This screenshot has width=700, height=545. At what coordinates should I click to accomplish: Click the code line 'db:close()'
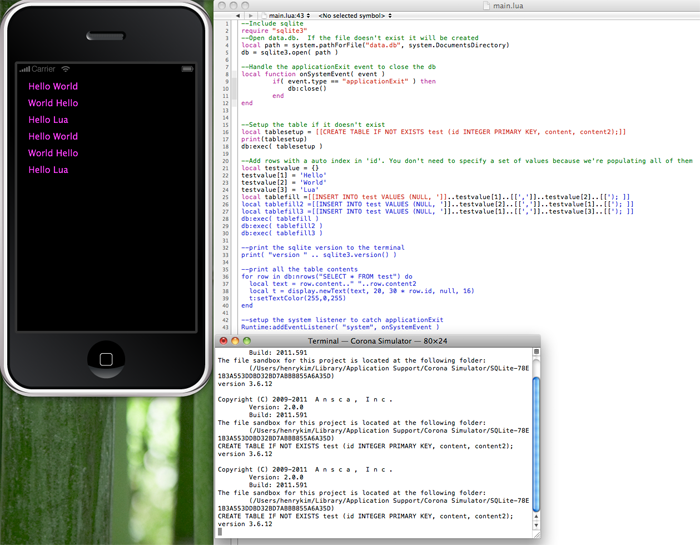307,89
